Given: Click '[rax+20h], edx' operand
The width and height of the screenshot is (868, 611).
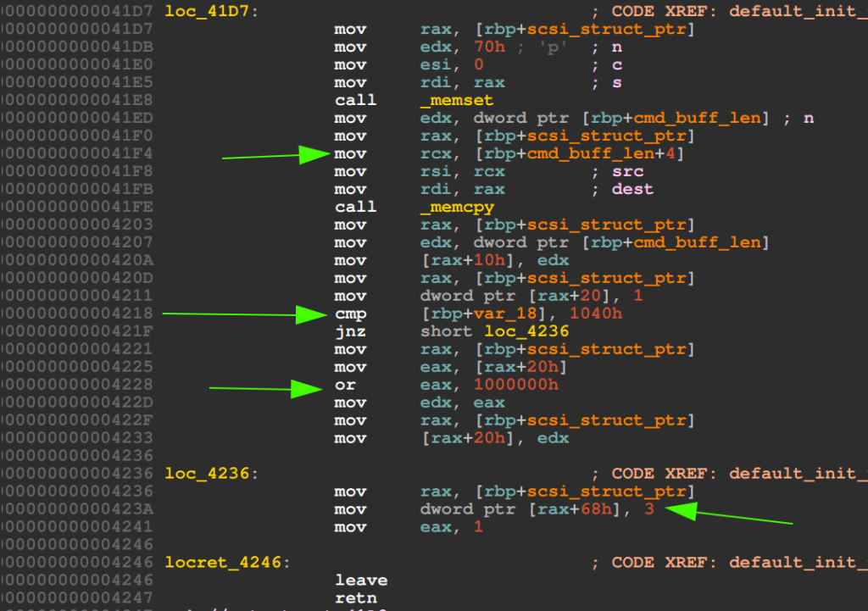Looking at the screenshot, I should click(495, 438).
